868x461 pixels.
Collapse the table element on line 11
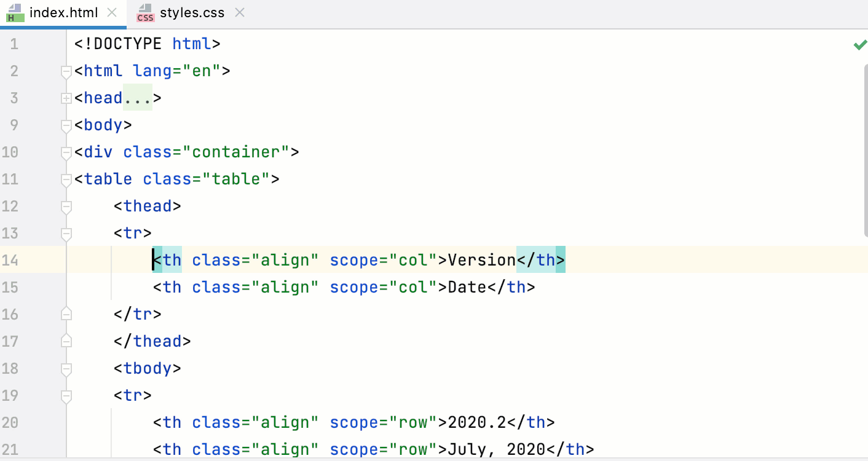(66, 179)
